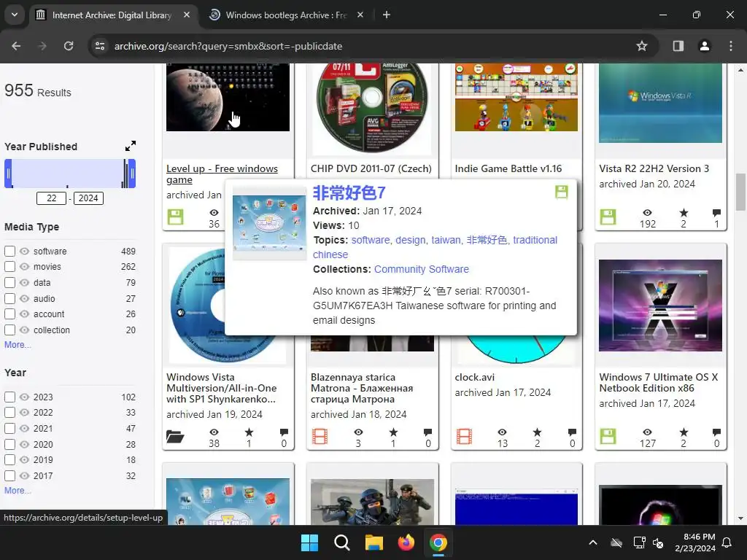Click reviews comment icon on clock.avi card

[x=572, y=432]
